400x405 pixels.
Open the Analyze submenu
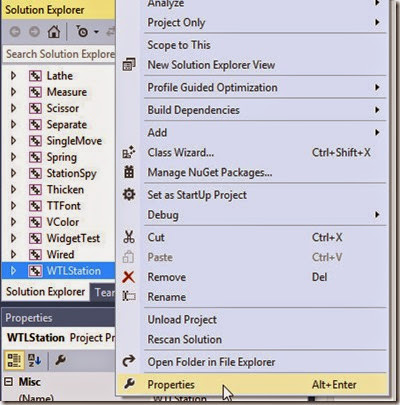pyautogui.click(x=253, y=4)
